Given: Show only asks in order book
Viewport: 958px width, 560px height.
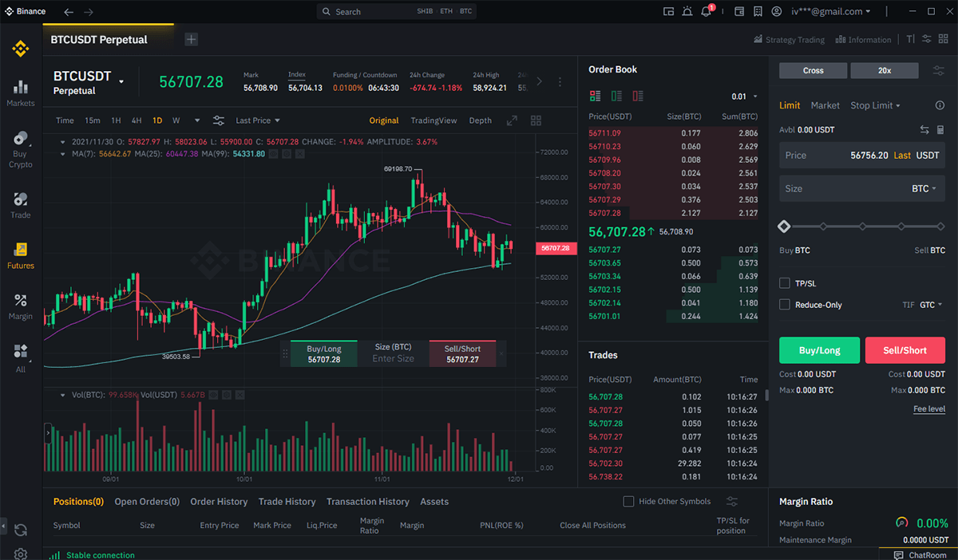Looking at the screenshot, I should click(637, 96).
